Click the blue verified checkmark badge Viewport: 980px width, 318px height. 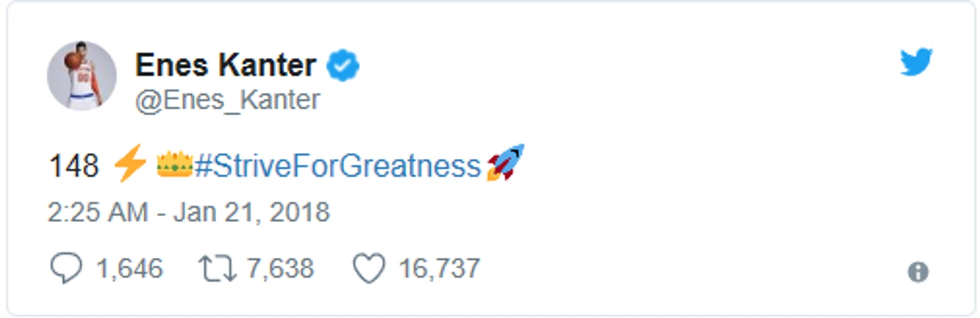pyautogui.click(x=343, y=66)
